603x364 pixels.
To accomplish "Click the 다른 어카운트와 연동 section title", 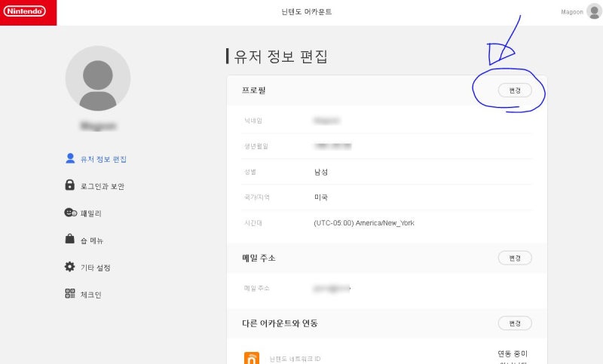I will [280, 323].
